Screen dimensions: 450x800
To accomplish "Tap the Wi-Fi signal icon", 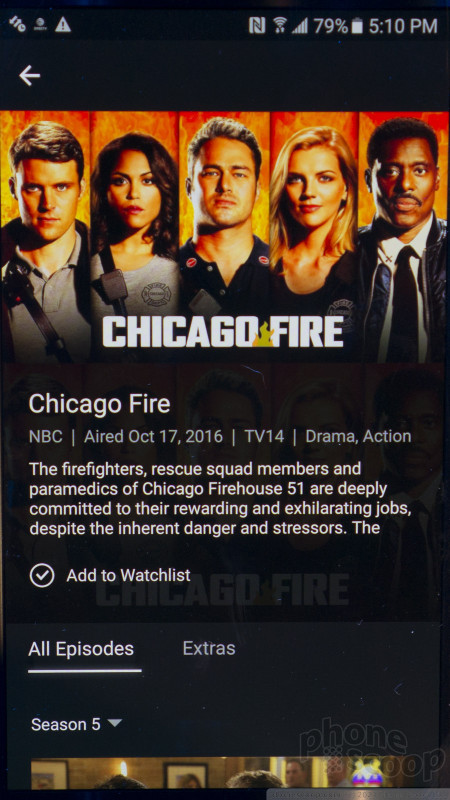I will tap(280, 25).
